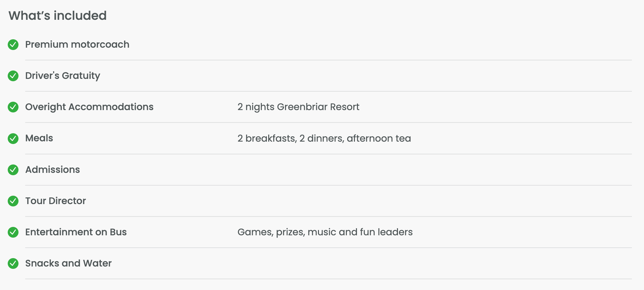Screen dimensions: 644x290
Task: Select the Premium motorcoach label
Action: tap(77, 44)
